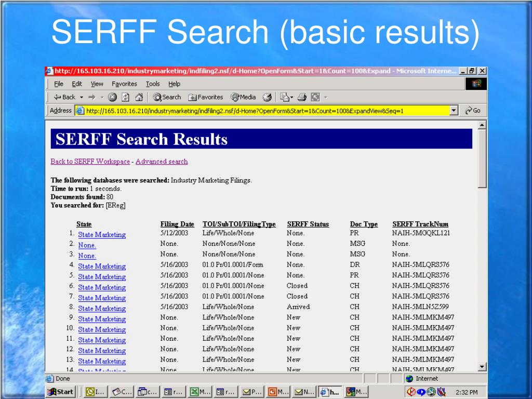532x399 pixels.
Task: Click the Windows flag throbber logo
Action: [476, 84]
